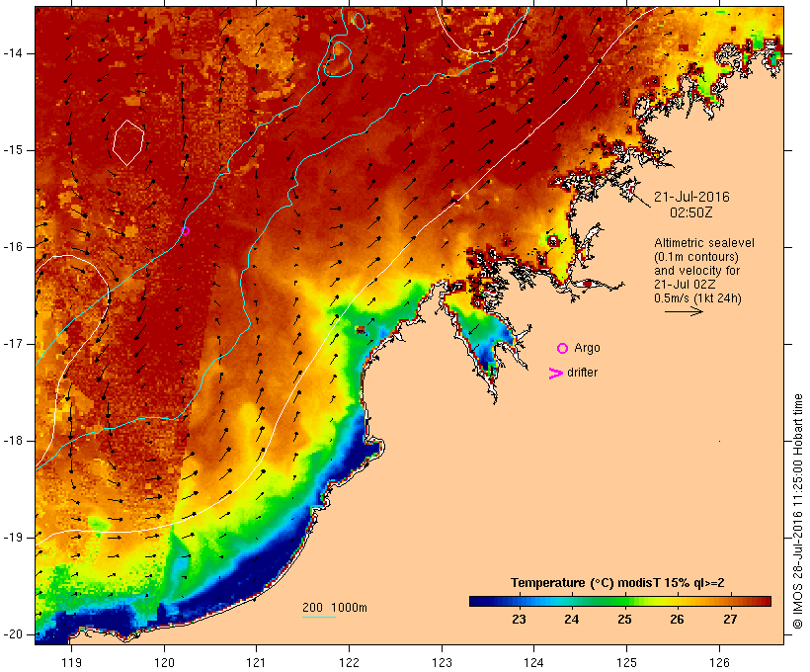This screenshot has height=672, width=810.
Task: Click the '02:50Z' time label
Action: 691,212
